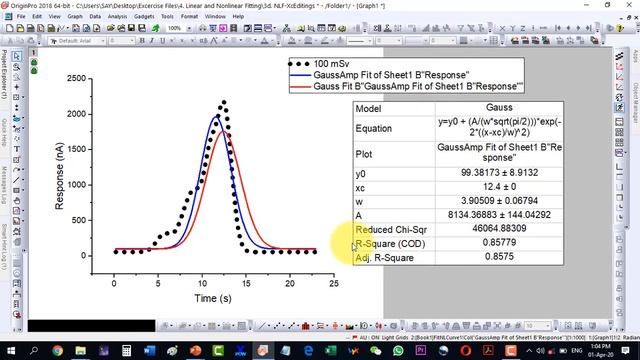The image size is (640, 360).
Task: Open the Graph menu
Action: [x=75, y=17]
